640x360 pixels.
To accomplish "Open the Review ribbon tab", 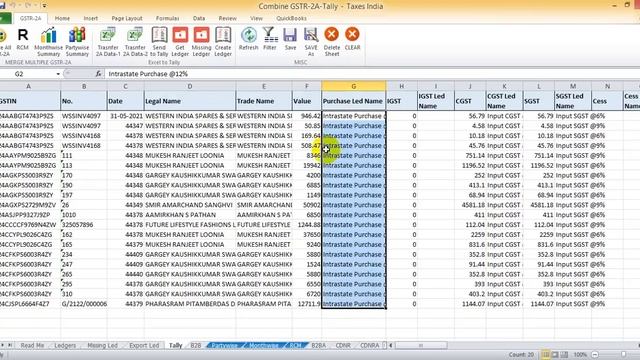I will coord(227,18).
